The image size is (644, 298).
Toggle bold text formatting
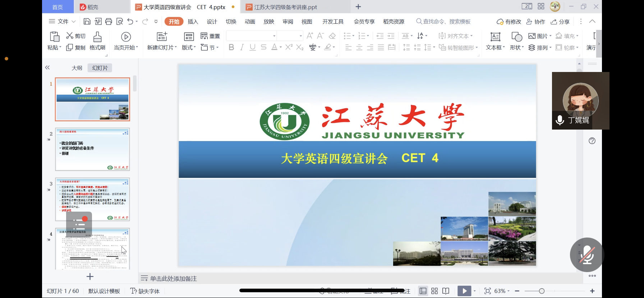click(x=231, y=47)
